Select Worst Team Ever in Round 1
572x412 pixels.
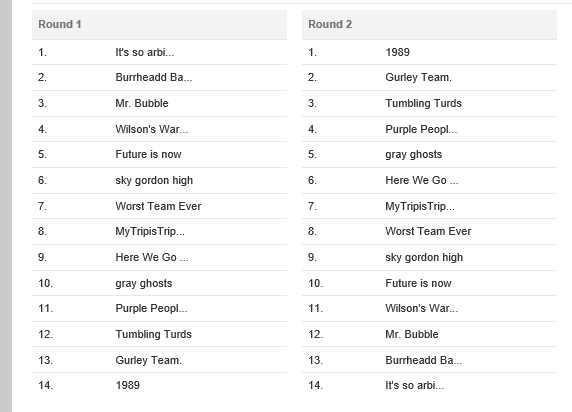point(158,206)
